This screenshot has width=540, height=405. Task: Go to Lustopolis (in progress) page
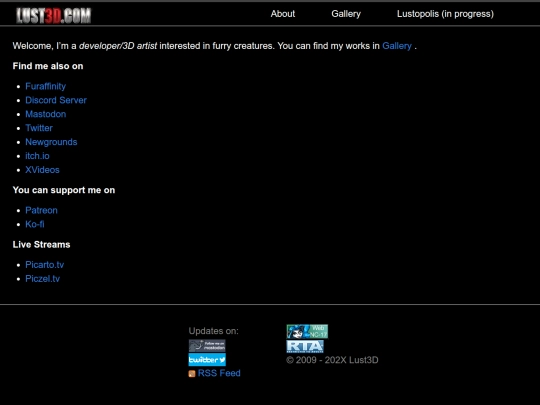[445, 14]
